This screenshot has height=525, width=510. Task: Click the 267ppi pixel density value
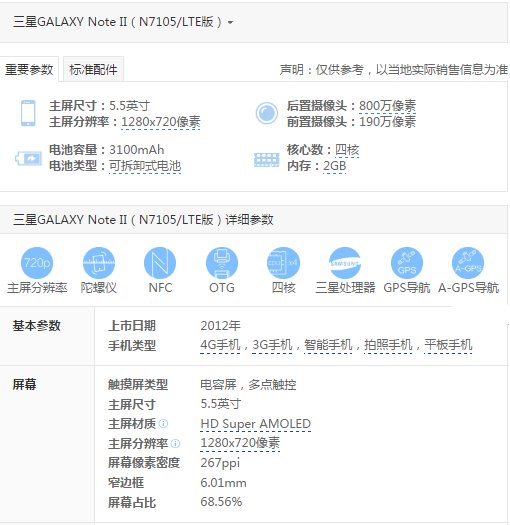pyautogui.click(x=220, y=463)
